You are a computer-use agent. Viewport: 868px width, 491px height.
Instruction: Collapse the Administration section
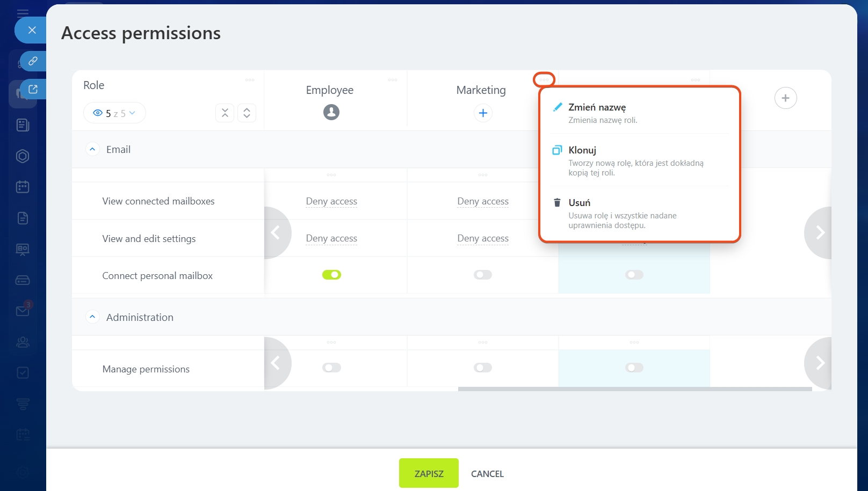(x=92, y=317)
